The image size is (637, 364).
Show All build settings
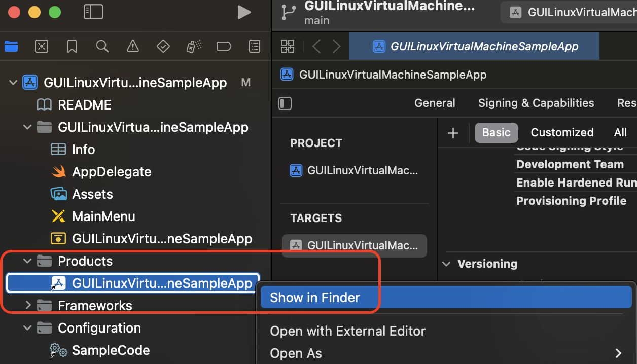tap(620, 133)
